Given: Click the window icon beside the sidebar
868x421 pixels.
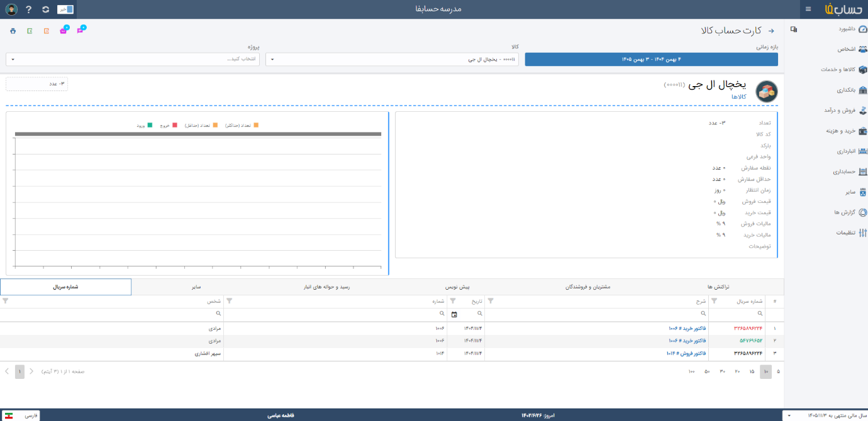Looking at the screenshot, I should (x=794, y=29).
